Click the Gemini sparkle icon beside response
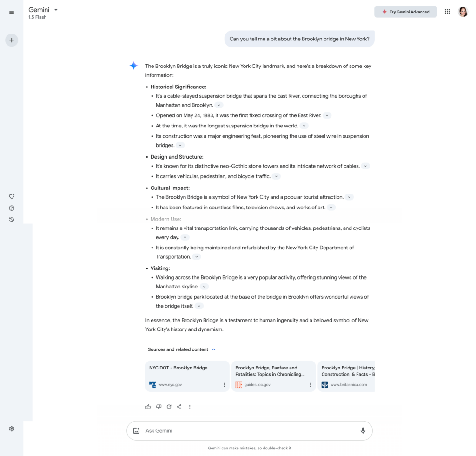 [133, 66]
